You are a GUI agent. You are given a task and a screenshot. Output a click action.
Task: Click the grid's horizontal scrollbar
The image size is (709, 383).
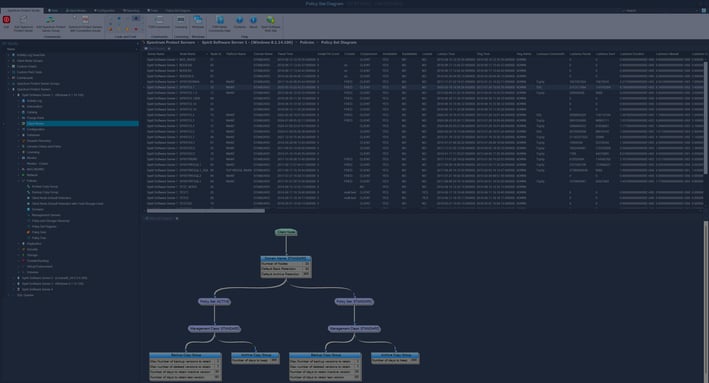coord(206,211)
